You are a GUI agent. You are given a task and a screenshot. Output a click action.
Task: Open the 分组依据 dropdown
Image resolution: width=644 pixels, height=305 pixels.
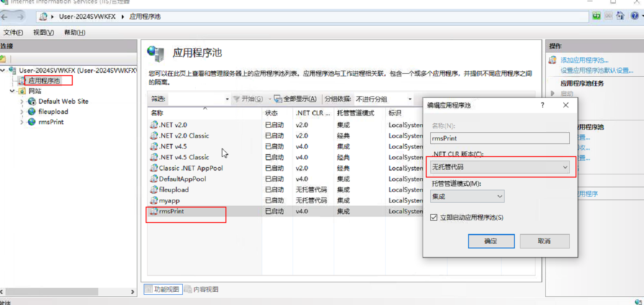coord(383,99)
